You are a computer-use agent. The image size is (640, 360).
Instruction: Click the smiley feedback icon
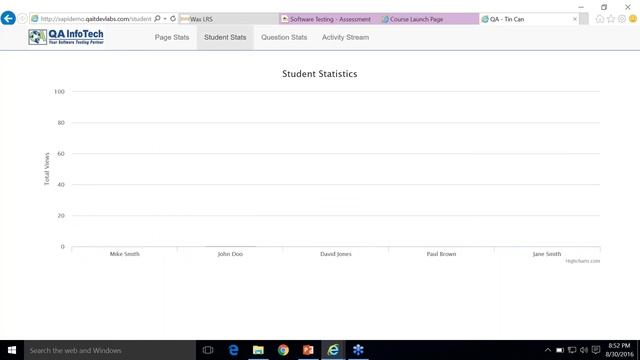pyautogui.click(x=633, y=19)
